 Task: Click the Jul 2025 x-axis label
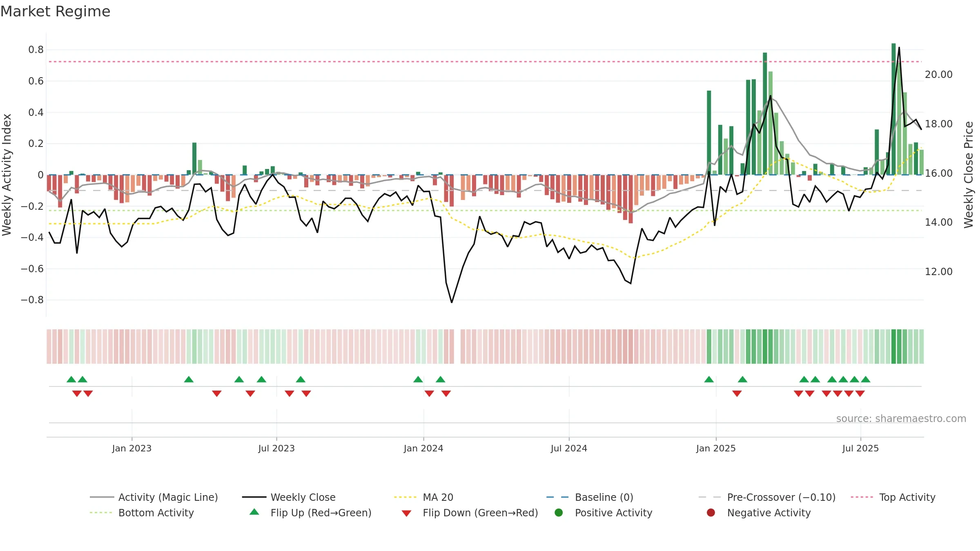click(x=860, y=448)
